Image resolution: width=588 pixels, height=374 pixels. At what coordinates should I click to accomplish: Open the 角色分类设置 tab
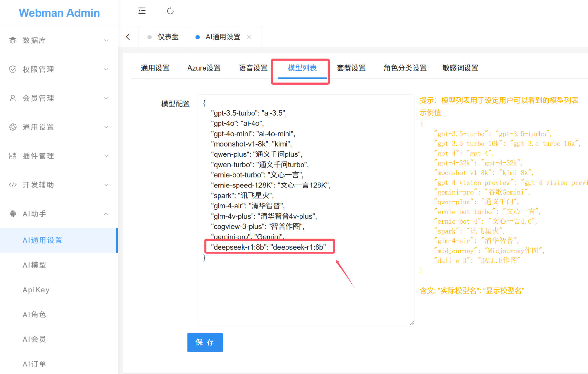click(405, 68)
